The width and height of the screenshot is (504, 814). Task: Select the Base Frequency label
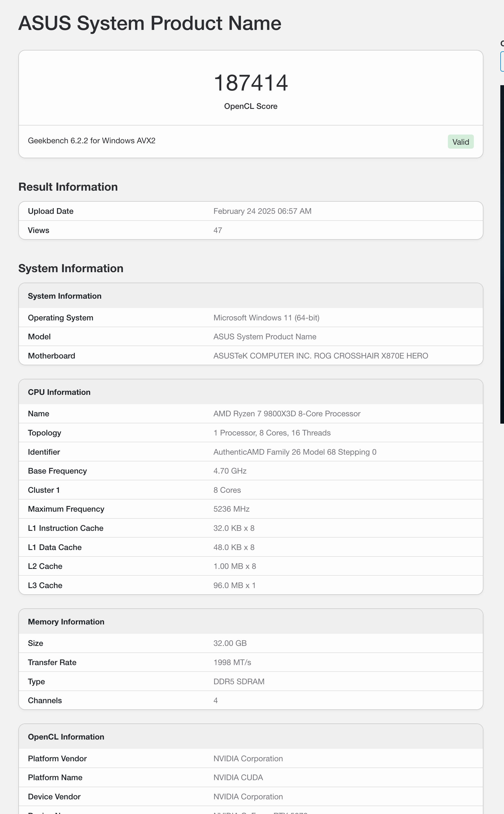57,471
